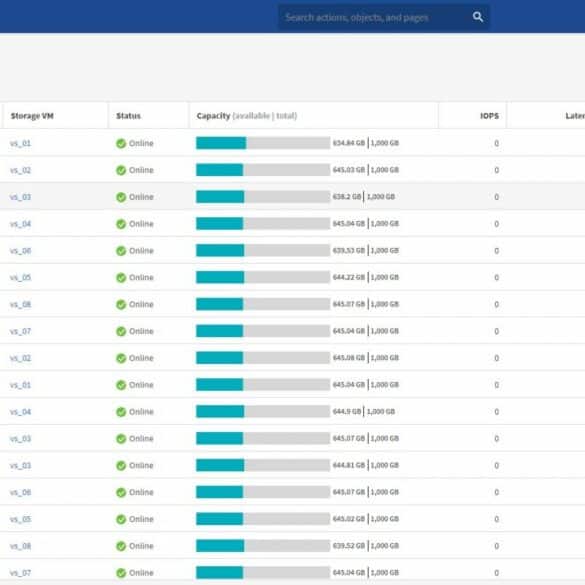Viewport: 585px width, 585px height.
Task: Click capacity bar for 634.84 GB row
Action: click(x=263, y=143)
